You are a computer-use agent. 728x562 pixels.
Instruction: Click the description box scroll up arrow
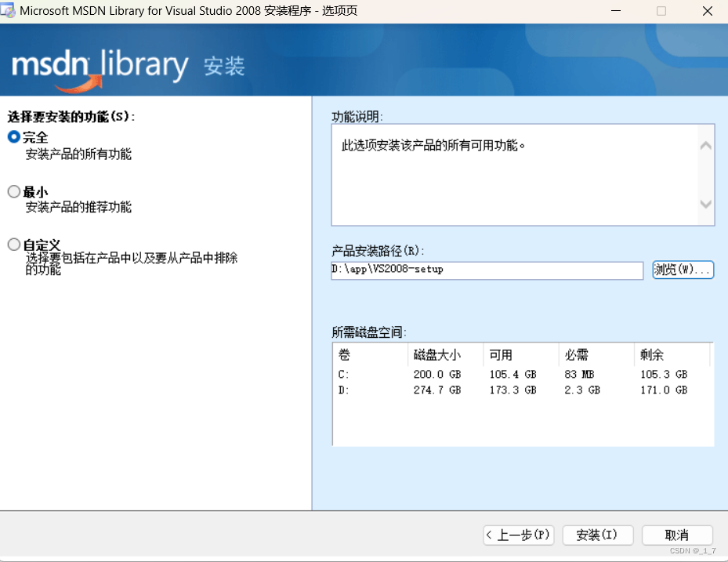click(706, 146)
